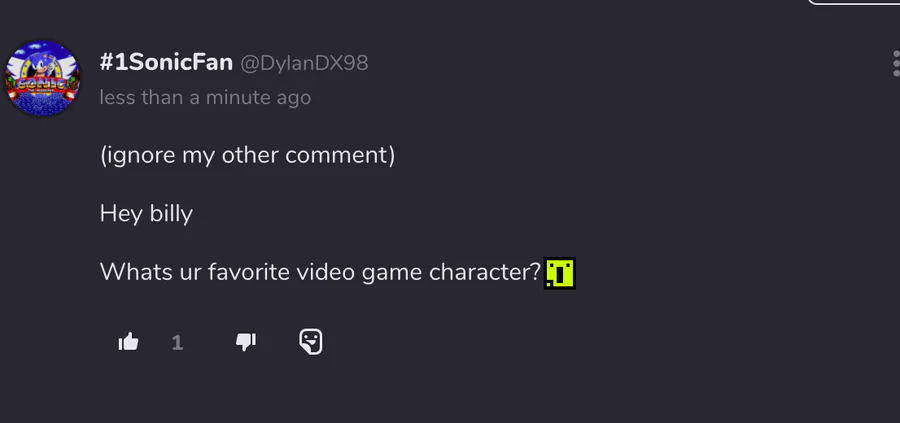This screenshot has height=423, width=900.
Task: Click the word "Whats" in the comment
Action: coord(130,272)
